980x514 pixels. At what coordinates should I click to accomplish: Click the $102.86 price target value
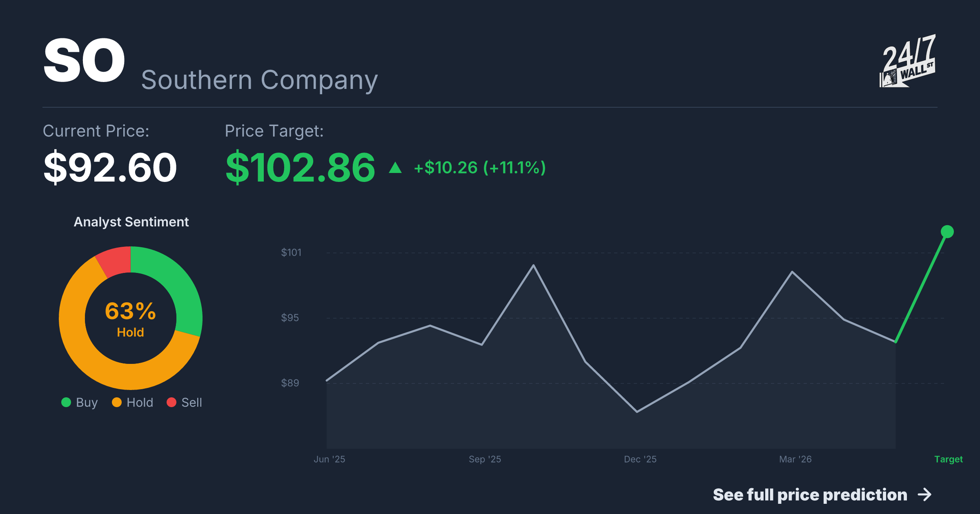pos(300,168)
